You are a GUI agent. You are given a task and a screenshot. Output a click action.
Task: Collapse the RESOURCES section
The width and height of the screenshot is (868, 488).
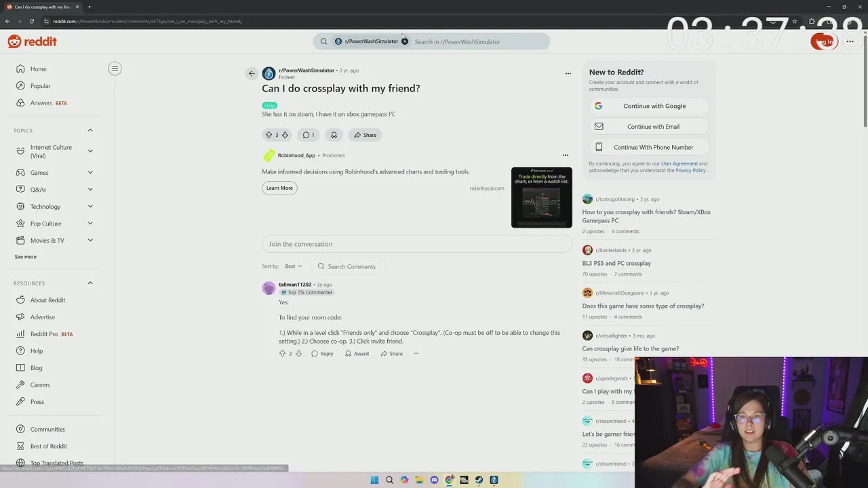(x=90, y=283)
